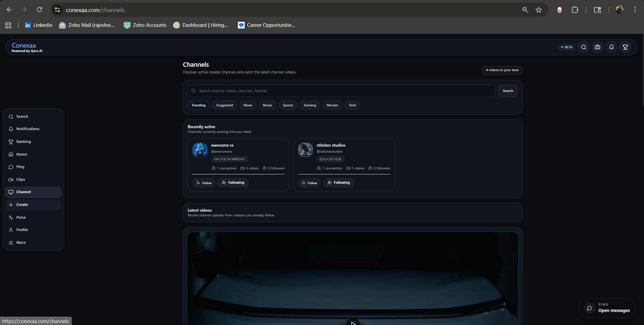
Task: Click the awesome ra channel name
Action: 222,145
